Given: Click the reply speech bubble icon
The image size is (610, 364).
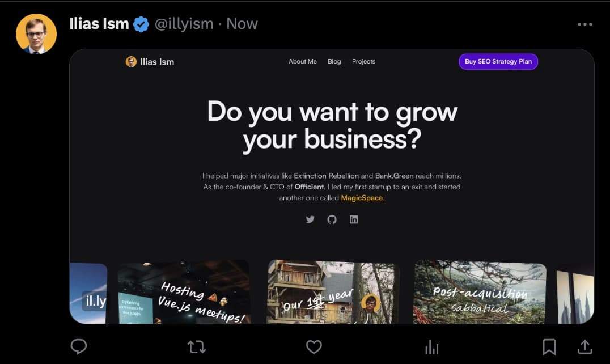Looking at the screenshot, I should (x=79, y=346).
